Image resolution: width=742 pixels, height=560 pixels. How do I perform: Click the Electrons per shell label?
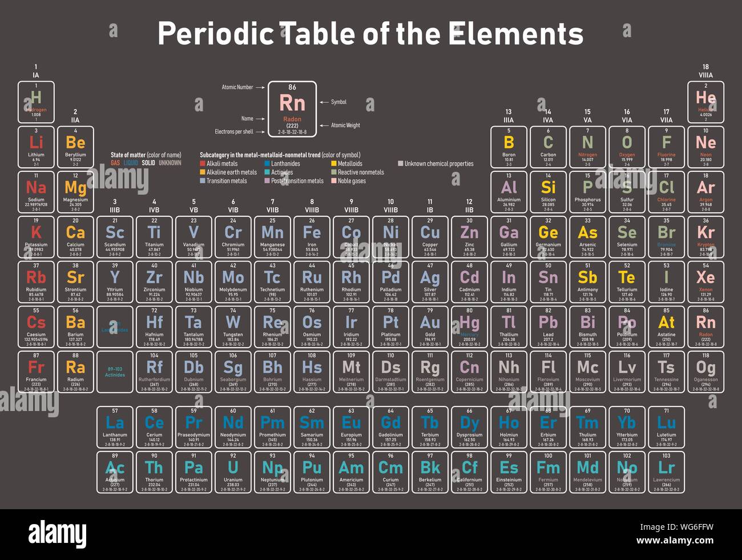coord(234,132)
